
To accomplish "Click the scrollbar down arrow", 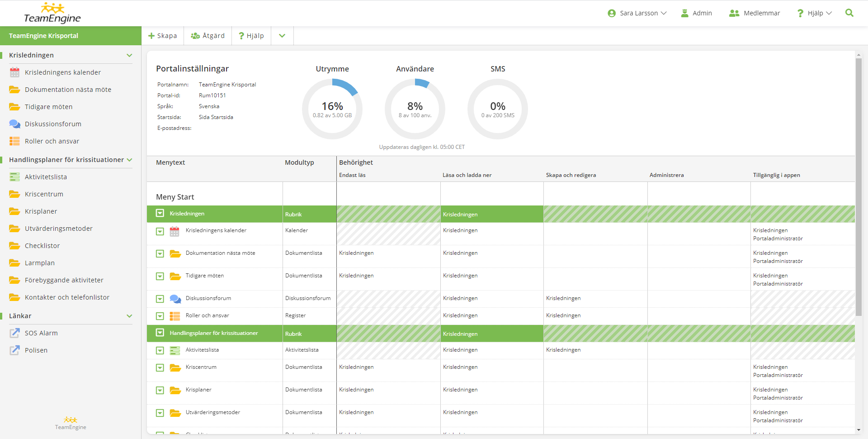I will coord(859,430).
